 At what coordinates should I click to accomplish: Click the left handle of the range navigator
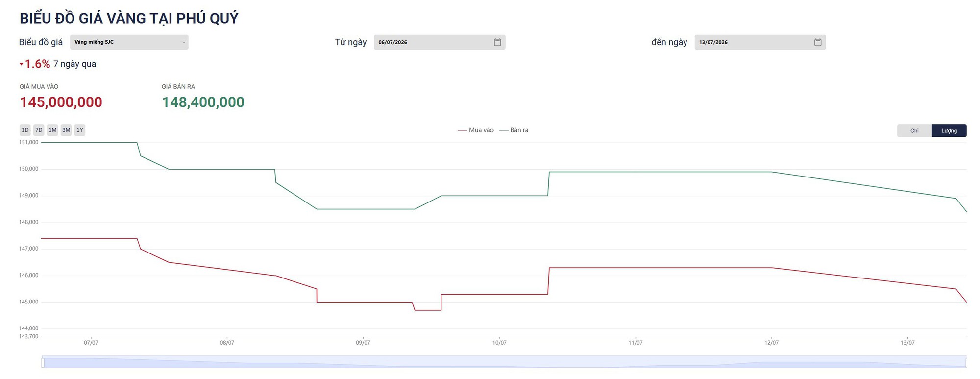(x=43, y=362)
